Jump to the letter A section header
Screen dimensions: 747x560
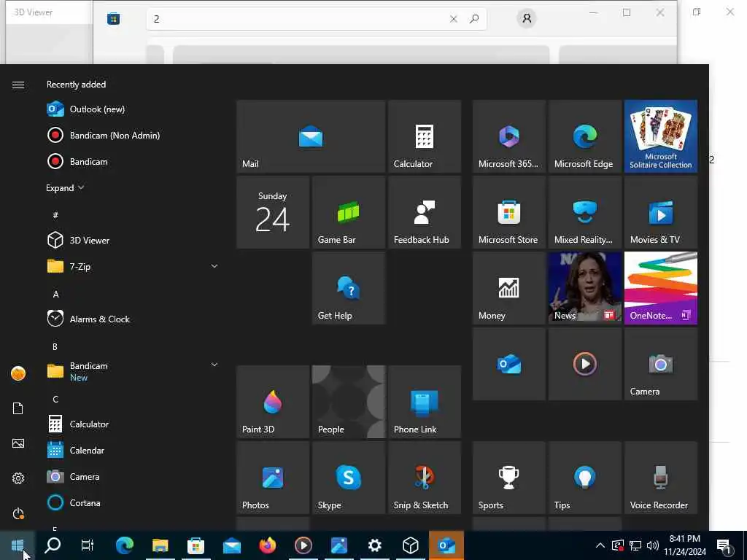(x=55, y=294)
